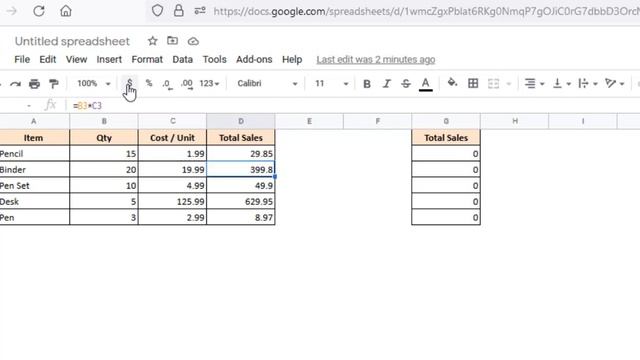Move spreadsheet to folder icon
640x360 pixels.
coord(173,41)
